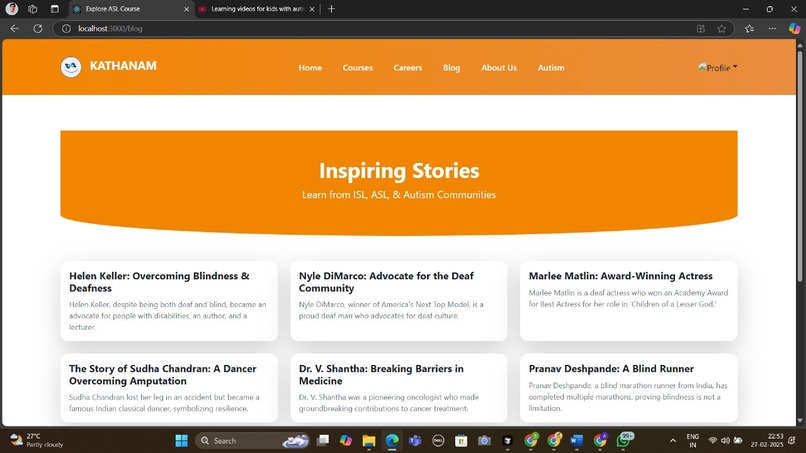Select Blog in navigation bar
The height and width of the screenshot is (453, 806).
[x=451, y=67]
